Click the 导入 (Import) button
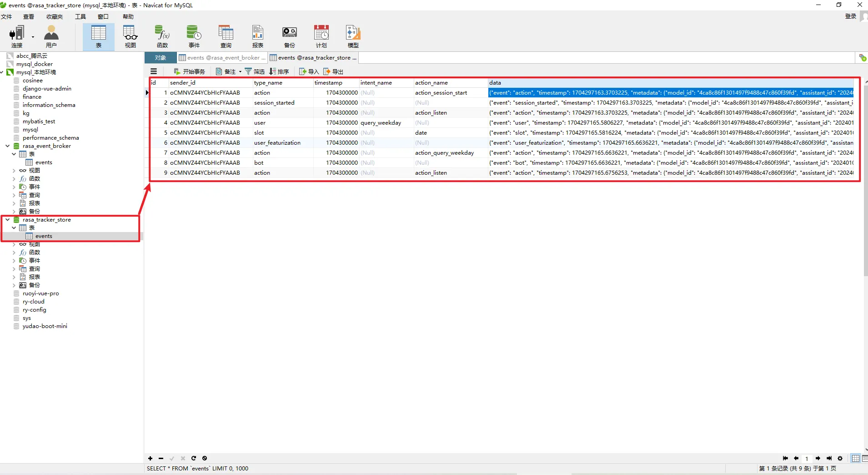 click(x=309, y=71)
